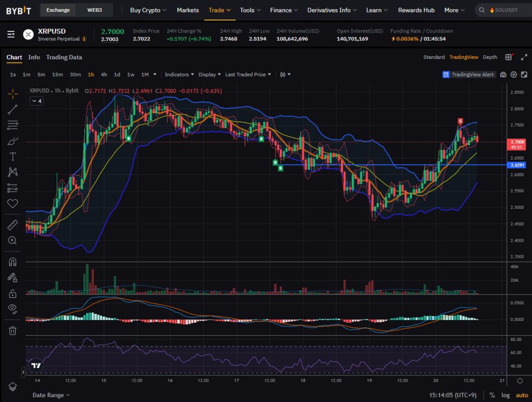532x402 pixels.
Task: Expand the Derivatives Info menu
Action: pyautogui.click(x=332, y=10)
